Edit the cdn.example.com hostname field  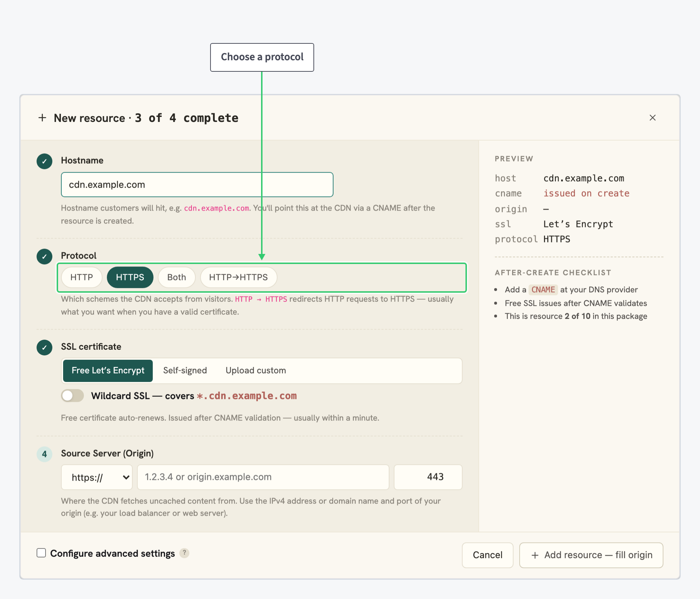[x=197, y=185]
